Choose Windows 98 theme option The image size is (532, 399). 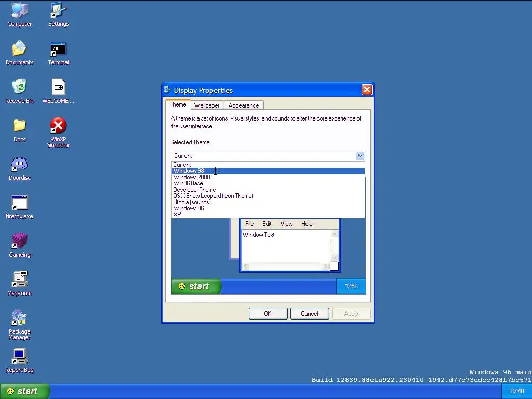pyautogui.click(x=268, y=170)
